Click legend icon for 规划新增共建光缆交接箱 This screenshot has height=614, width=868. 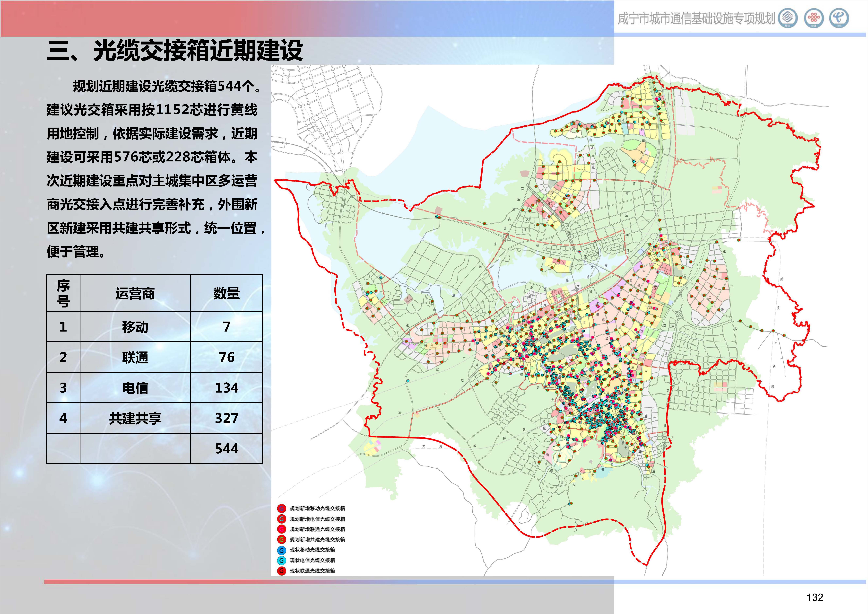pyautogui.click(x=282, y=540)
